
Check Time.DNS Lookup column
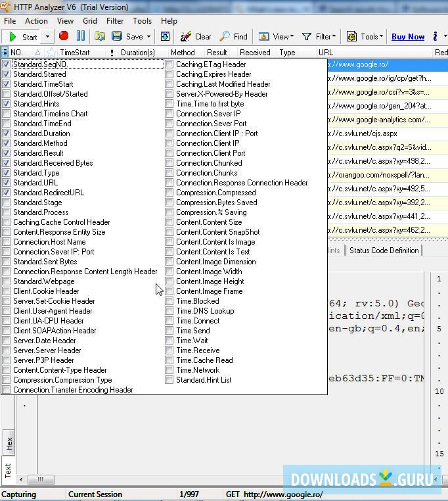[169, 311]
